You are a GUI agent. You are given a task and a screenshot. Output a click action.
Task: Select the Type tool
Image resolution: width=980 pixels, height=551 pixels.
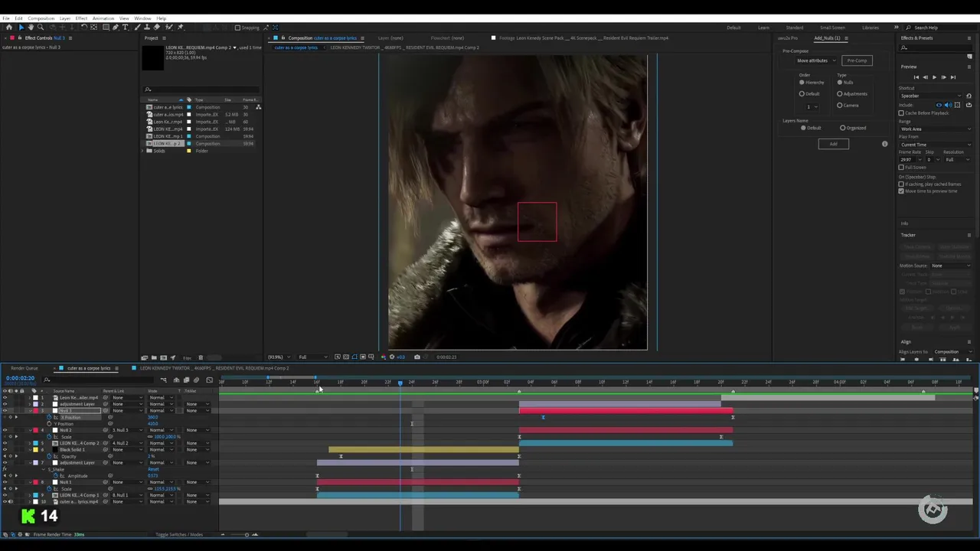[x=126, y=28]
